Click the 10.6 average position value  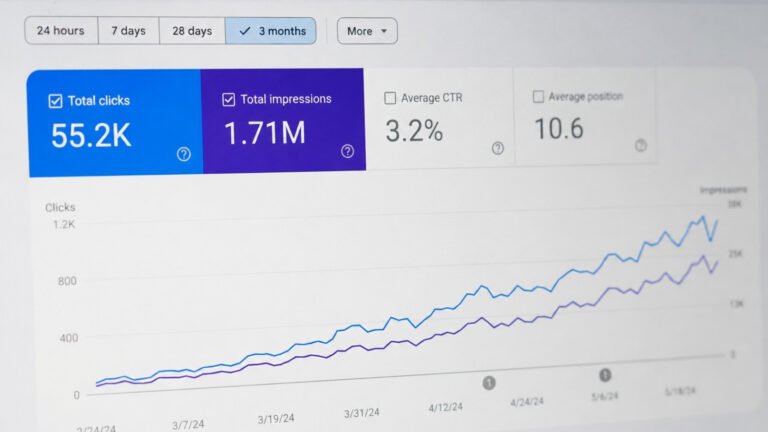(559, 129)
